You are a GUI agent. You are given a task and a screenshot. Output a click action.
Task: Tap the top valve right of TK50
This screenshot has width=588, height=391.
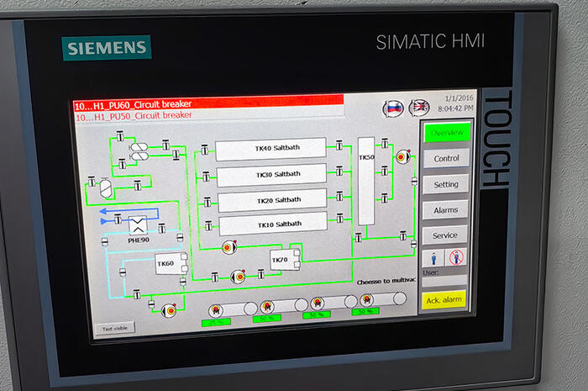(385, 143)
